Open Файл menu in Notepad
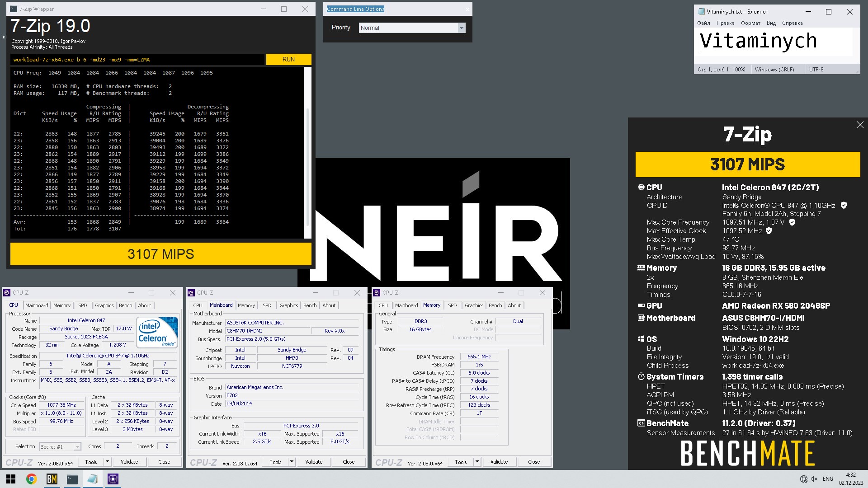Viewport: 868px width, 488px height. tap(703, 23)
